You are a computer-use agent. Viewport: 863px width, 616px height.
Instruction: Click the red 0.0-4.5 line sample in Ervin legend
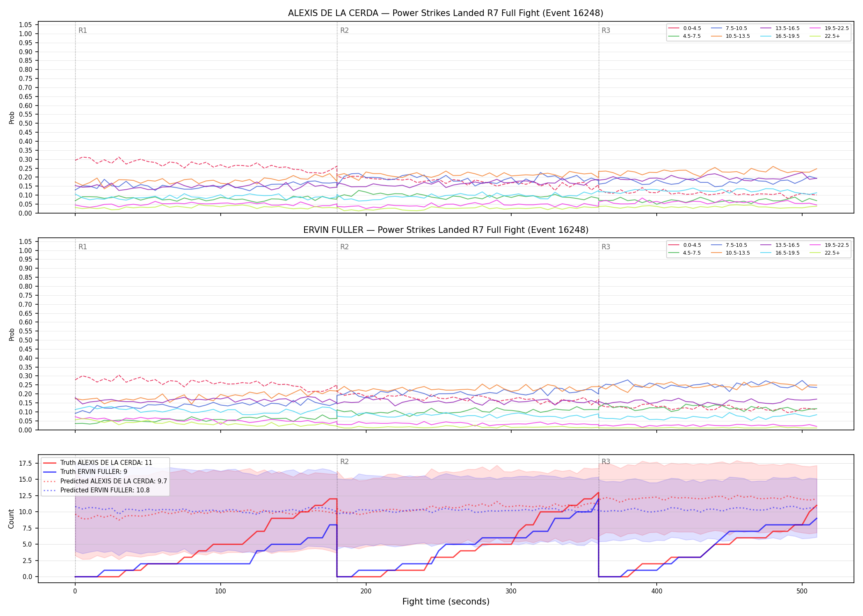coord(674,245)
